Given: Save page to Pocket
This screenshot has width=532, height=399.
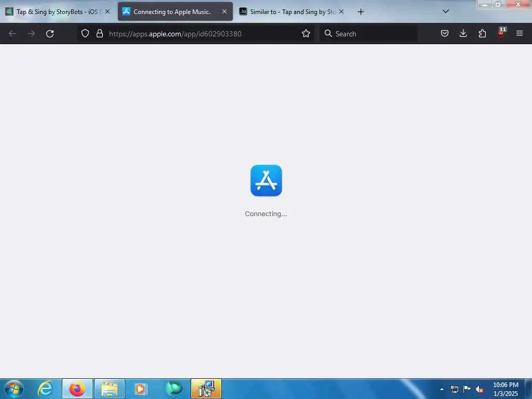Looking at the screenshot, I should tap(445, 33).
